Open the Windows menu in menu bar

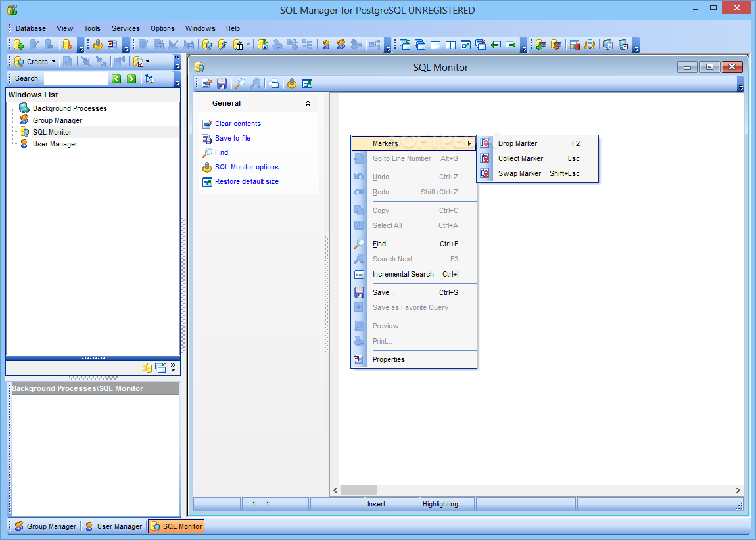(x=200, y=28)
